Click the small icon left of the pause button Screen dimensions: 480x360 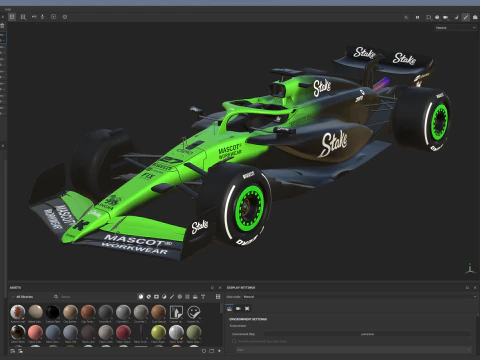(406, 17)
